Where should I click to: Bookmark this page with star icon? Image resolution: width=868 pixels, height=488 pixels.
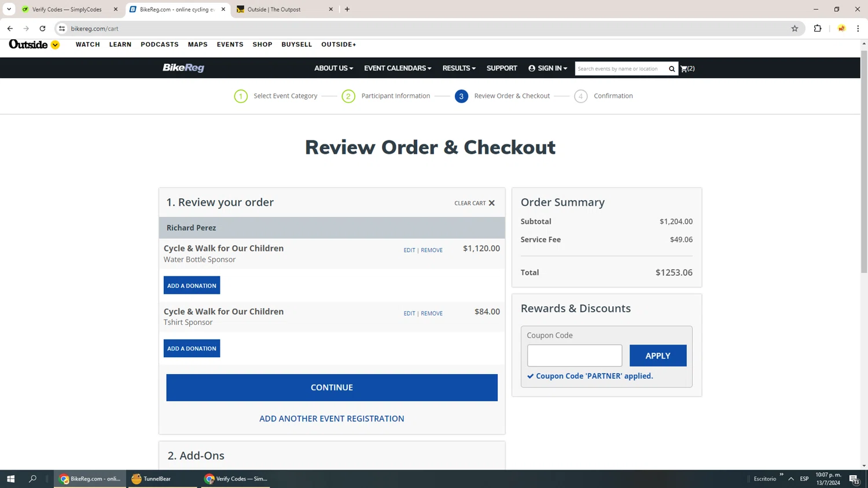pos(795,28)
